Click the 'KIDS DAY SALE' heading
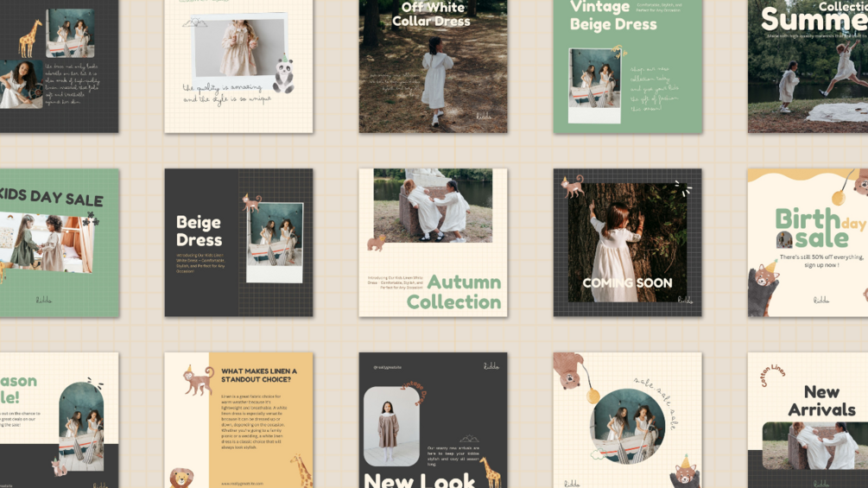 51,197
